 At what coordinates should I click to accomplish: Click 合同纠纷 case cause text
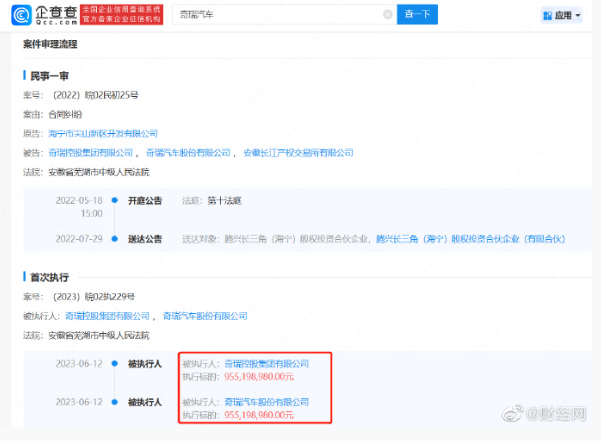point(65,115)
